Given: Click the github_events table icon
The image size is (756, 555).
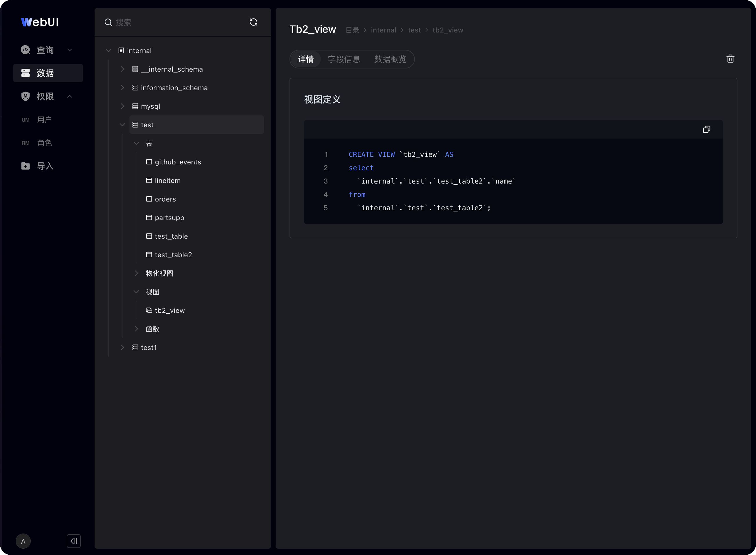Looking at the screenshot, I should pos(149,162).
